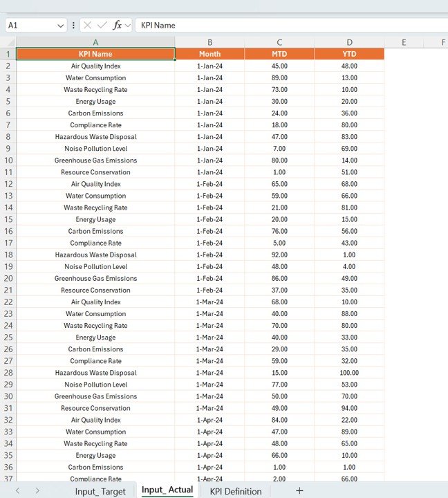Select column A header
The width and height of the screenshot is (448, 498).
(x=95, y=42)
